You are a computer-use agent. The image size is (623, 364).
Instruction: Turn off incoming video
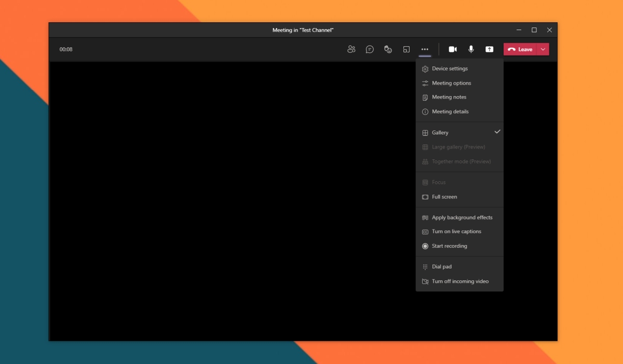point(459,281)
